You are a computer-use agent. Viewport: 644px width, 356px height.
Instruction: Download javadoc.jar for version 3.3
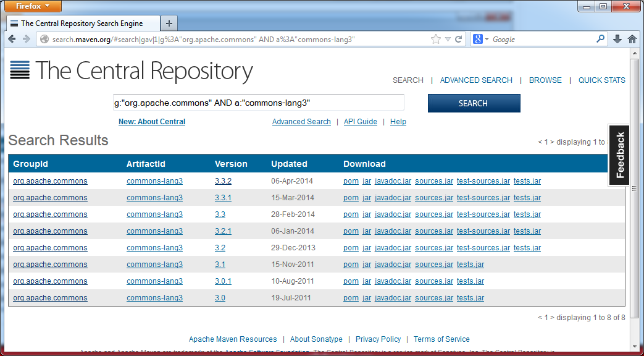coord(393,214)
